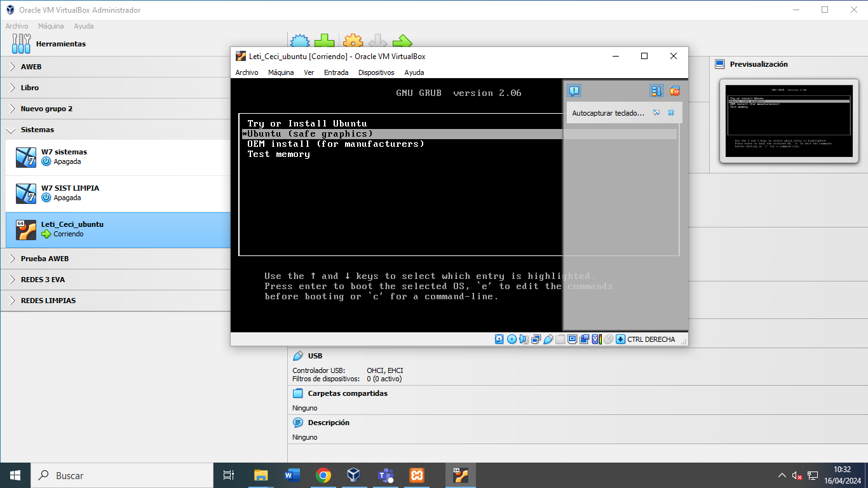Click the optical disc status bar icon

pos(512,339)
